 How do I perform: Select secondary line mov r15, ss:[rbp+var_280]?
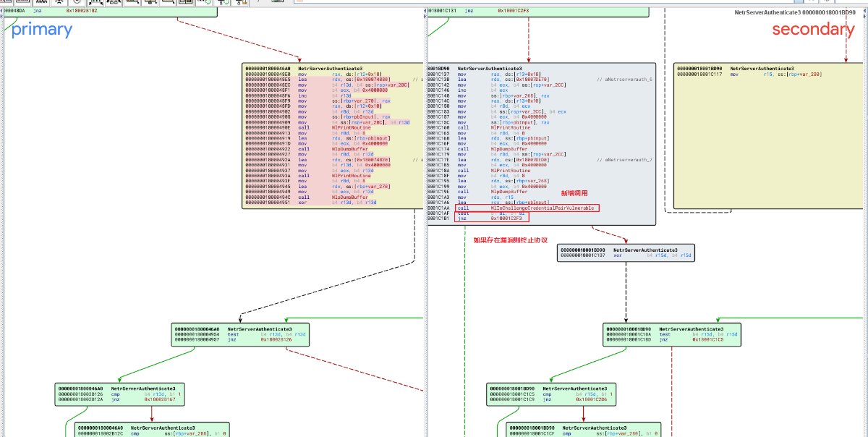pyautogui.click(x=749, y=75)
